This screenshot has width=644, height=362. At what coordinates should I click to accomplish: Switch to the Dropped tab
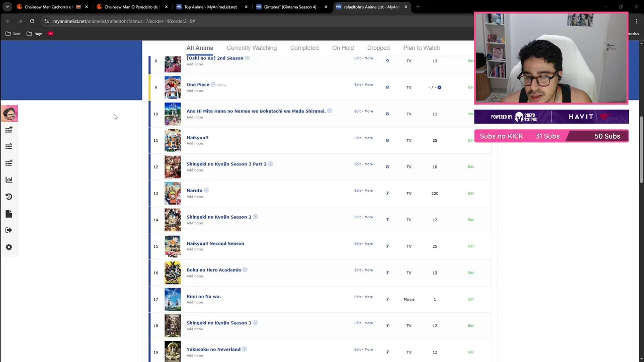coord(378,48)
